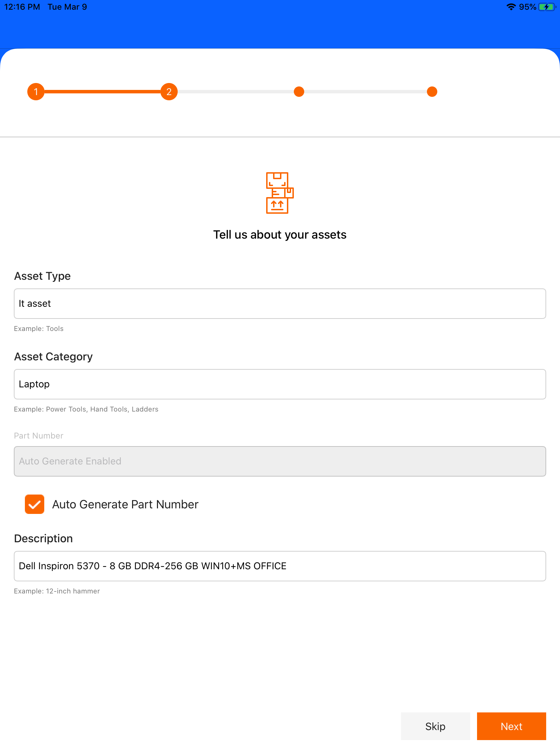Tap the Wi-Fi status icon
Screen dimensions: 560x747
click(x=511, y=7)
